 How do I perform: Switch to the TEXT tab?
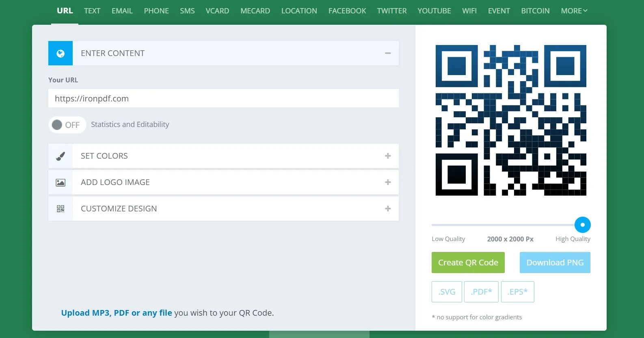[x=92, y=11]
